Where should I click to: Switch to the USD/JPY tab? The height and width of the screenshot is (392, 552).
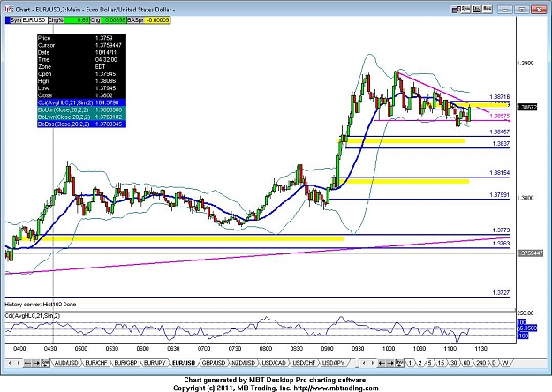(334, 363)
